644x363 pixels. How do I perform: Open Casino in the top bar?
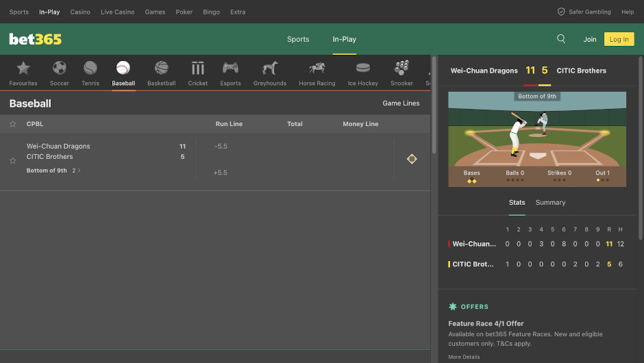tap(80, 12)
